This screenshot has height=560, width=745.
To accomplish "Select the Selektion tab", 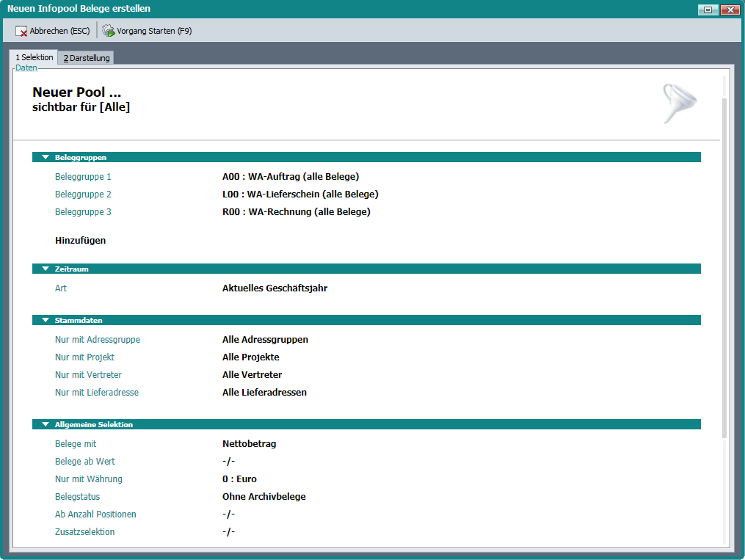I will [34, 57].
